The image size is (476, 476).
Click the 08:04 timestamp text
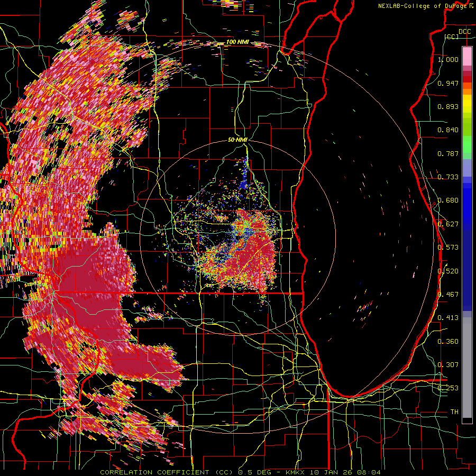coord(370,472)
